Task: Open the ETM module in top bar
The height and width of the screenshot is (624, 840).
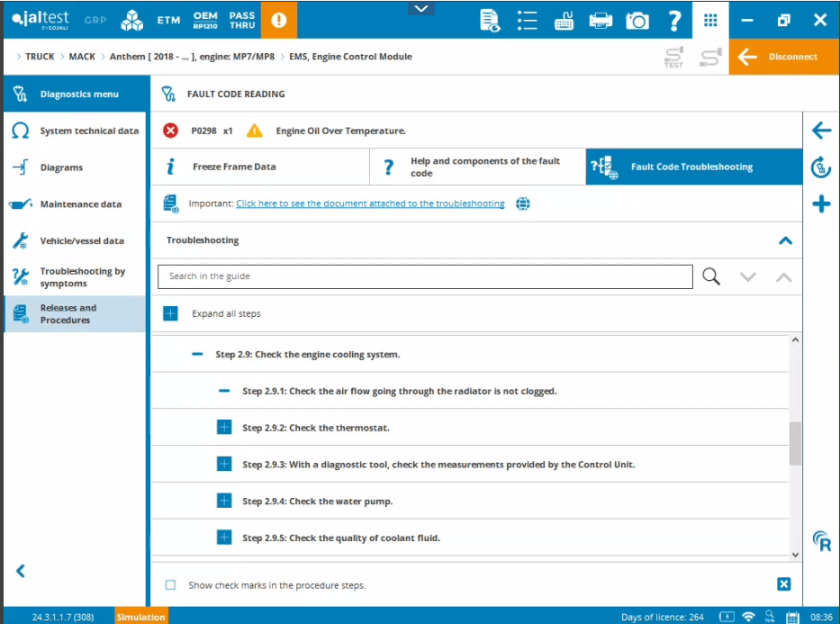Action: coord(168,20)
